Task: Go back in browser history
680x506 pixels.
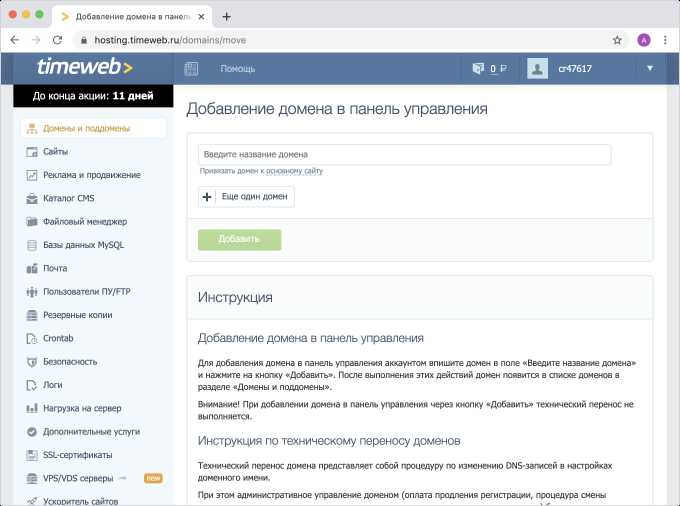Action: 15,40
